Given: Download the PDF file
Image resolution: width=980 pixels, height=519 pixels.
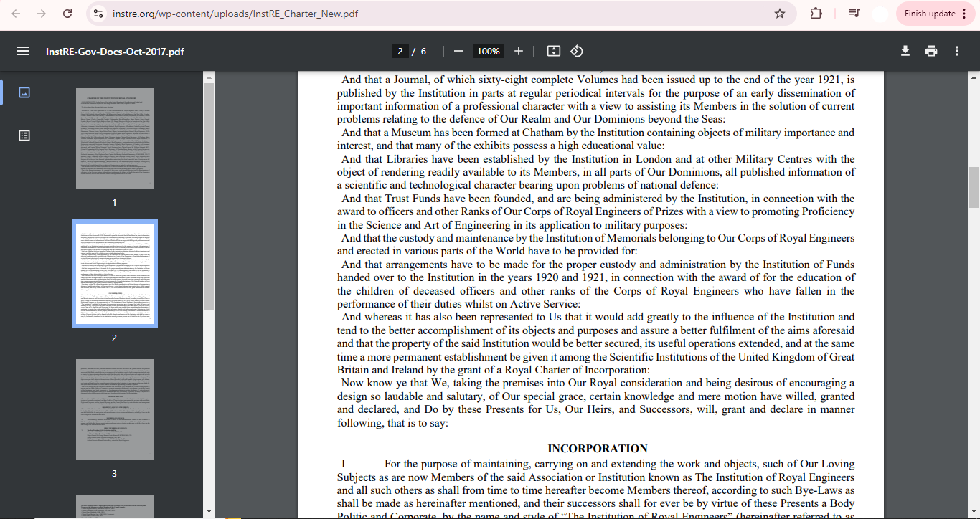Looking at the screenshot, I should (905, 51).
